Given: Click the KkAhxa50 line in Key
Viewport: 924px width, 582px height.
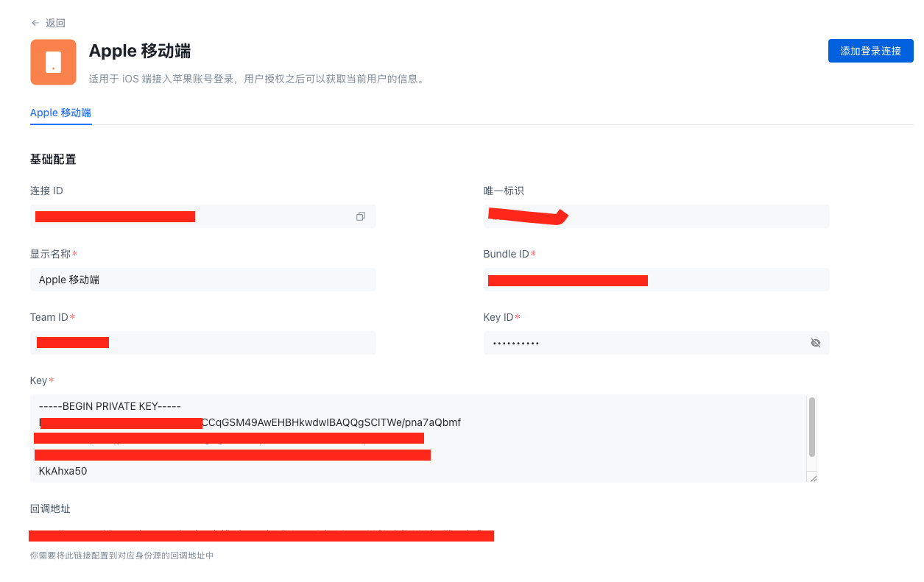Looking at the screenshot, I should pos(63,471).
